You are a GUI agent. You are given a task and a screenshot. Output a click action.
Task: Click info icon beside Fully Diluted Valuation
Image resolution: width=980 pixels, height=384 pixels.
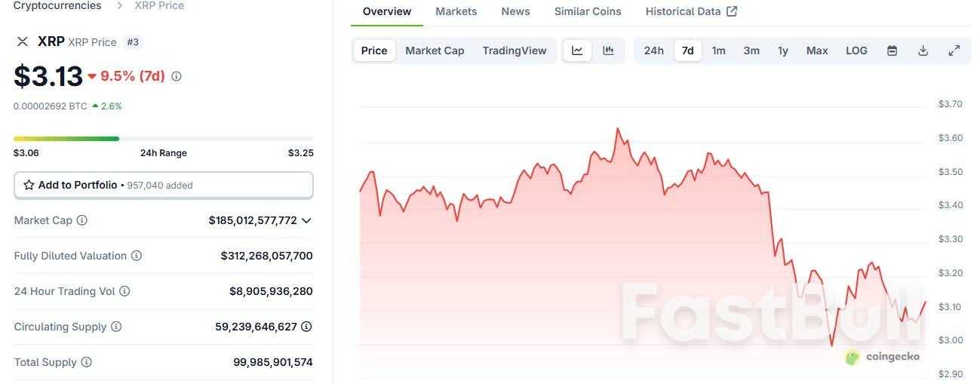[137, 256]
